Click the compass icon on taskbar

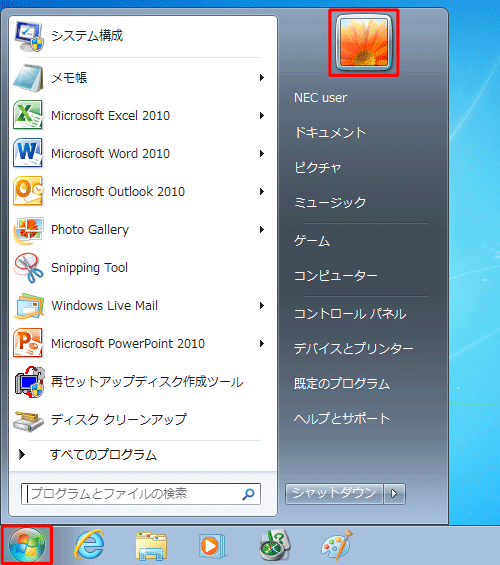click(x=275, y=545)
